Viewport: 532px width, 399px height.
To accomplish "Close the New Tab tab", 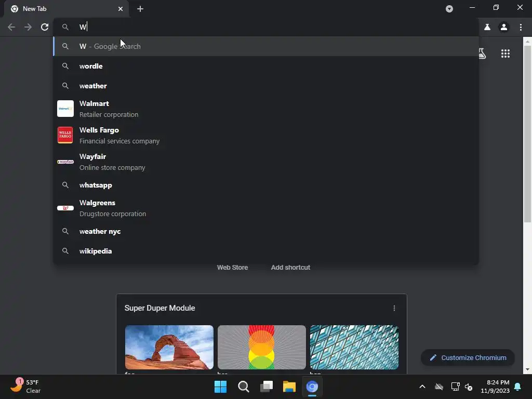I will tap(121, 9).
